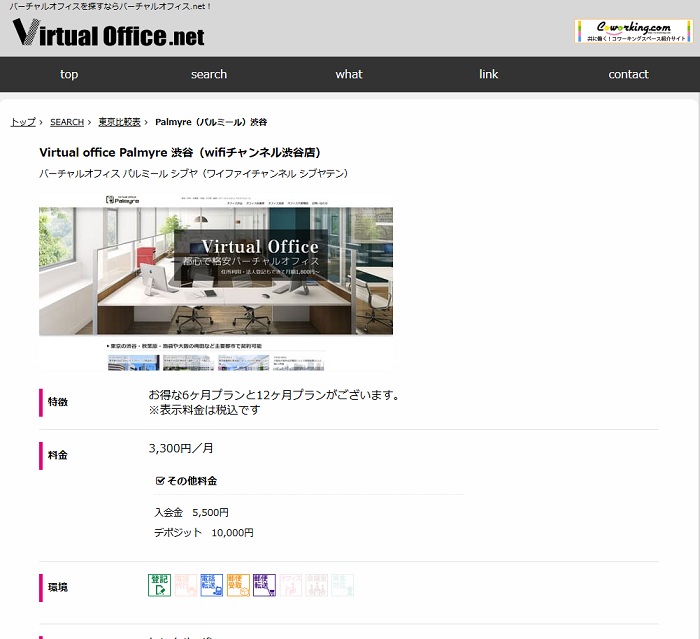Click the green 登記 registration icon
The image size is (700, 639).
[x=160, y=586]
